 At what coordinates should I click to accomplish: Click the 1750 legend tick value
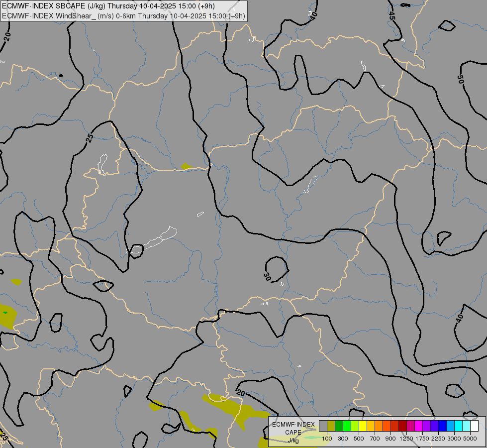click(422, 439)
